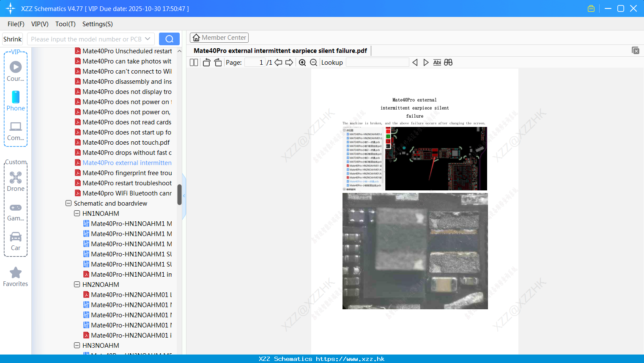Open Member Center home button
The height and width of the screenshot is (363, 644).
click(219, 38)
